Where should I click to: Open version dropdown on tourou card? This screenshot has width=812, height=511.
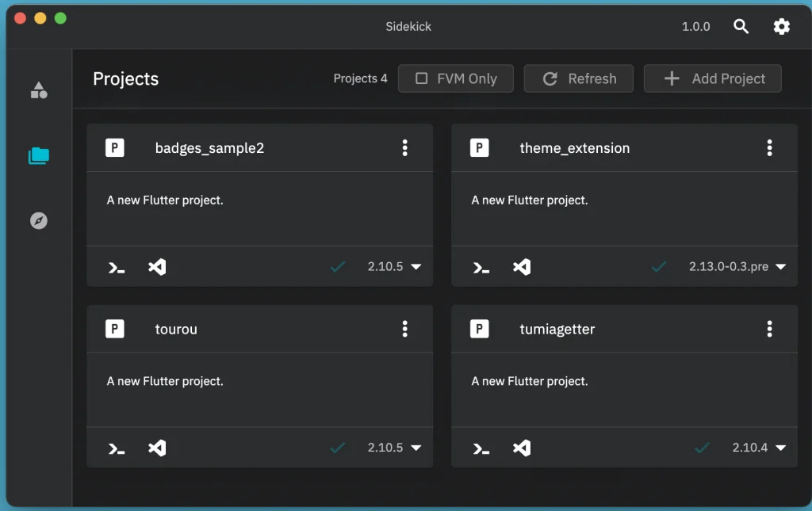[x=394, y=448]
